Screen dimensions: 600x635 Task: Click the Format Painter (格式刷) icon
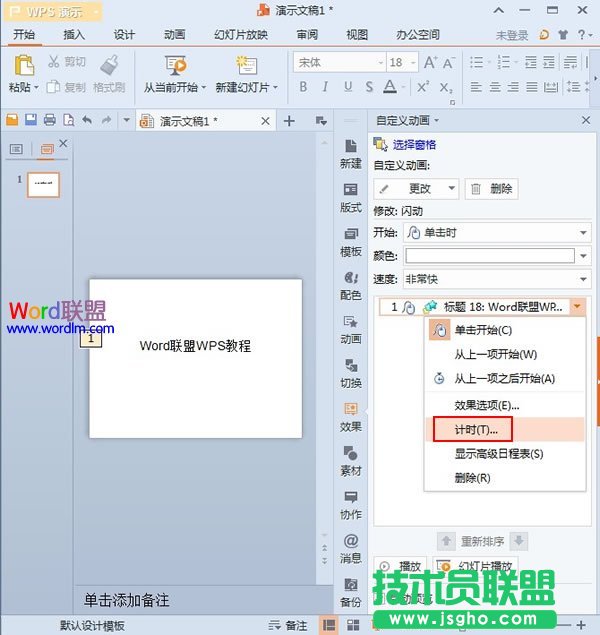coord(109,66)
